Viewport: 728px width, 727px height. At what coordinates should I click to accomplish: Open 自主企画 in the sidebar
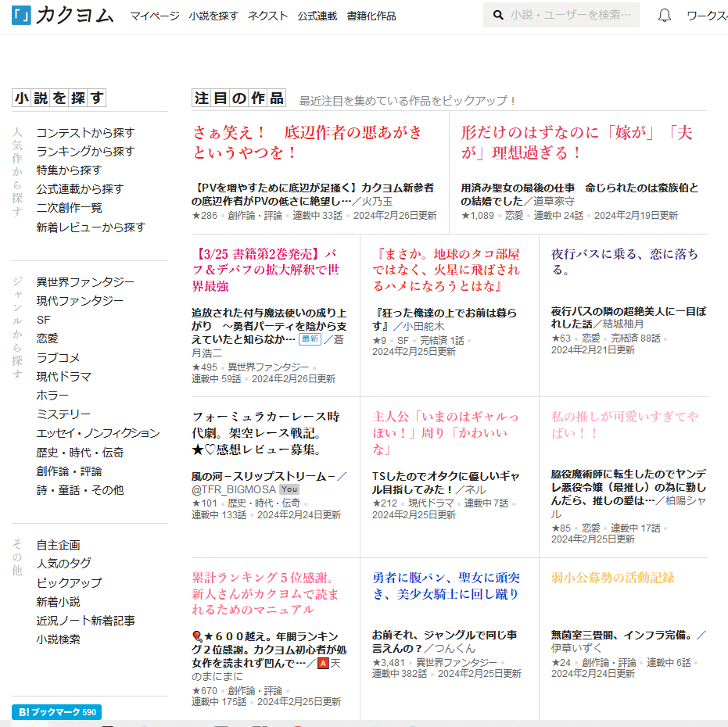58,545
